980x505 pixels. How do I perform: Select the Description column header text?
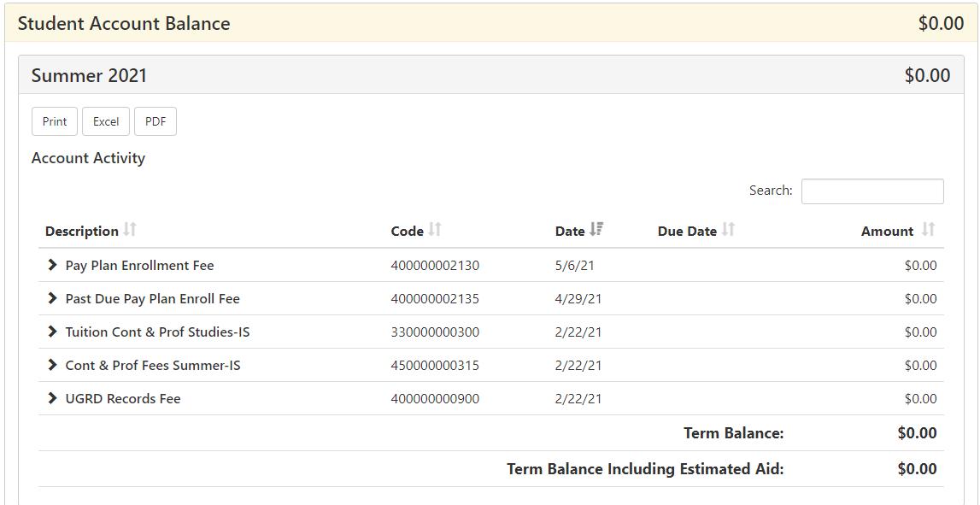coord(82,232)
